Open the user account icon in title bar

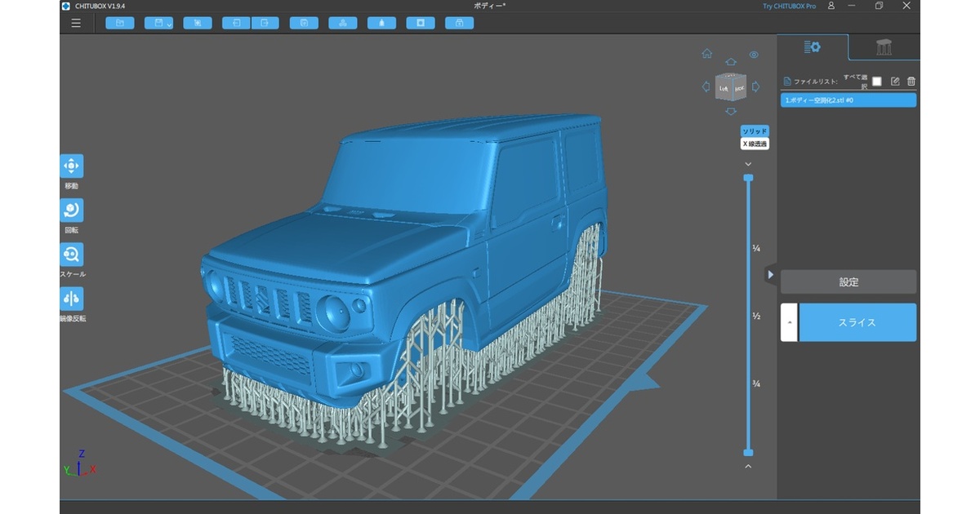[x=831, y=6]
